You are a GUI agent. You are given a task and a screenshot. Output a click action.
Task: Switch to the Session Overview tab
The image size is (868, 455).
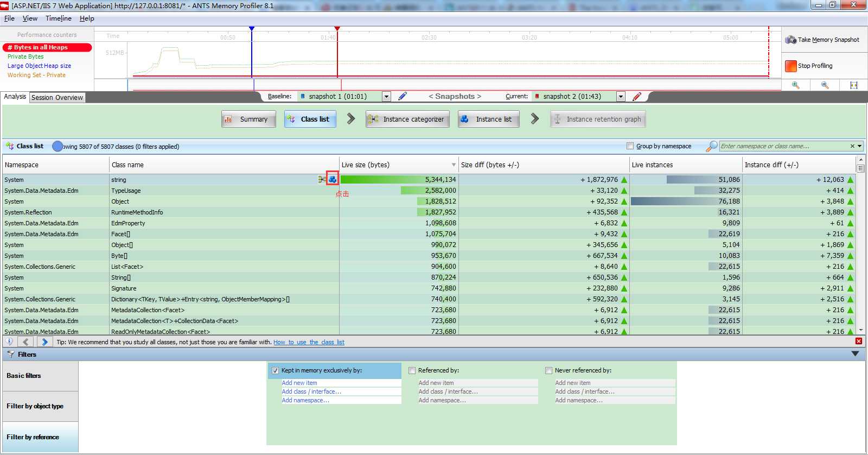click(x=57, y=98)
